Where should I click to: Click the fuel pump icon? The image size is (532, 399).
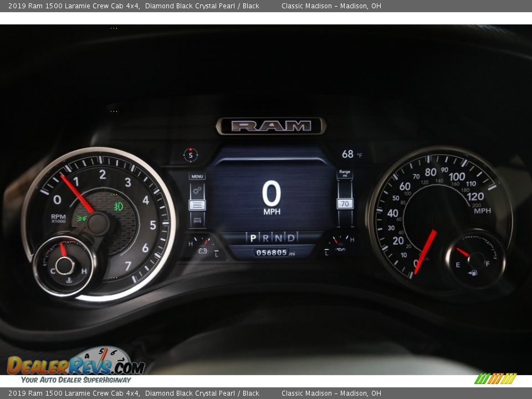point(473,273)
